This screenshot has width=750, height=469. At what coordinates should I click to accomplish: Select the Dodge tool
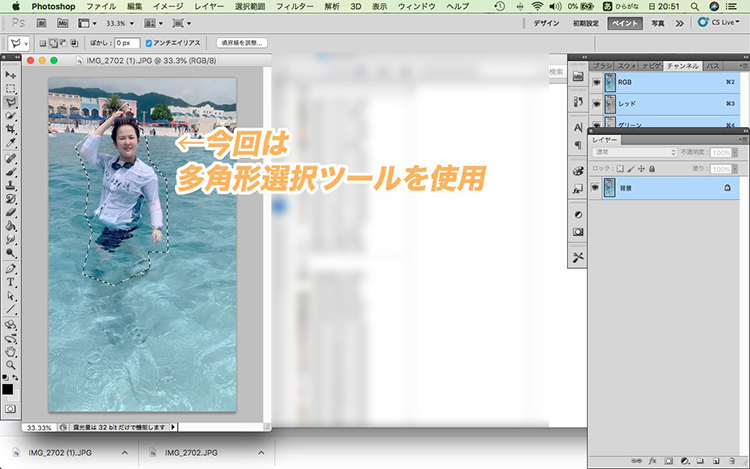11,252
